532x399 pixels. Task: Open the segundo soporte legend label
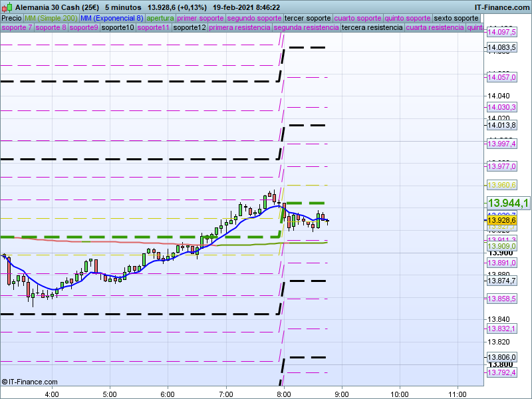coord(255,19)
